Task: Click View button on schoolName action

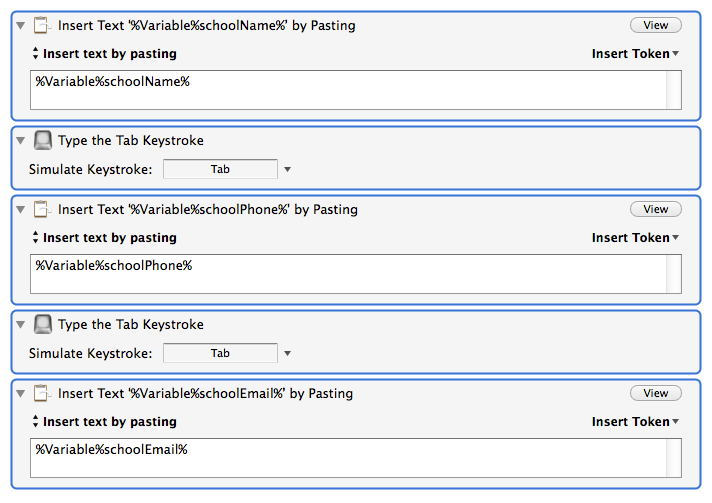Action: pos(655,25)
